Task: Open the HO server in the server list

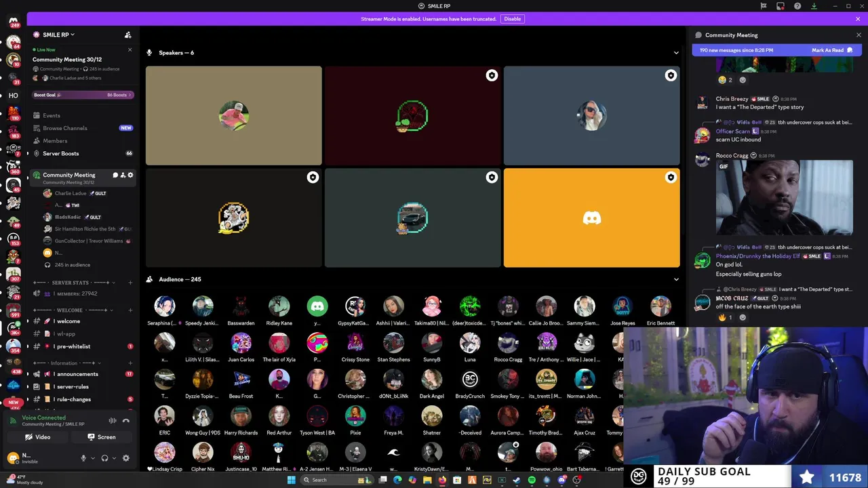Action: pos(13,96)
